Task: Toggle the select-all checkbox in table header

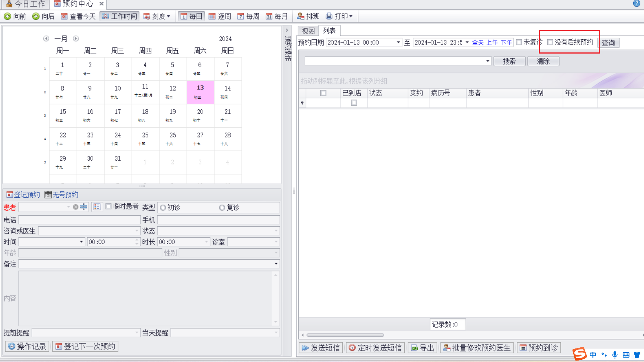Action: tap(323, 93)
